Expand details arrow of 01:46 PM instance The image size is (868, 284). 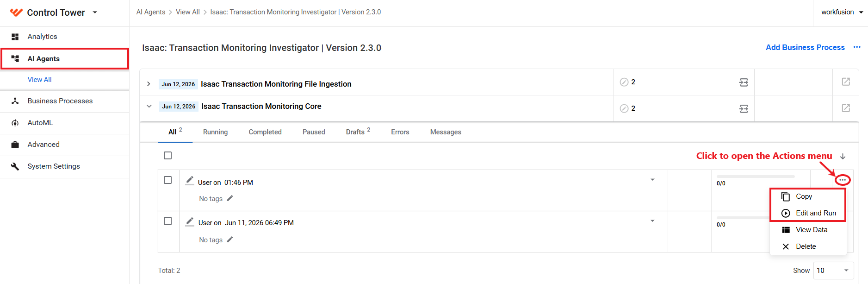[x=652, y=180]
